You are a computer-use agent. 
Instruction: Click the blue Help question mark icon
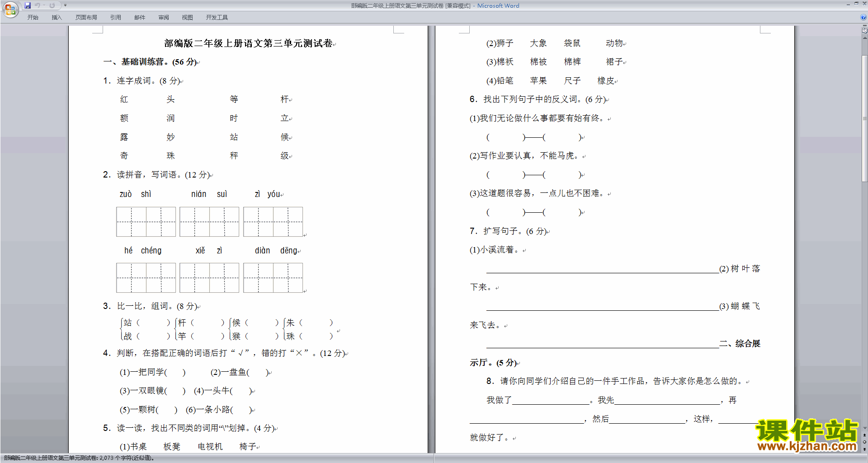(863, 17)
